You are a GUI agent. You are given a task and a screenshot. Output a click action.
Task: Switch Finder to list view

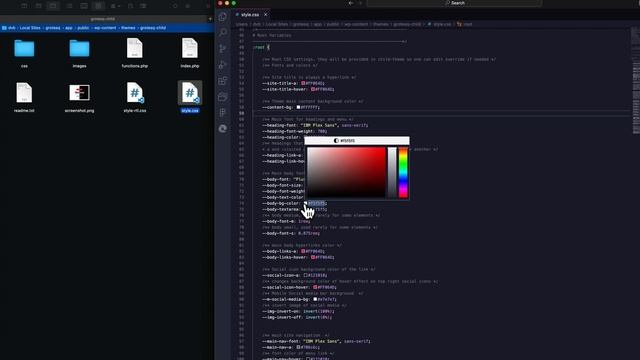point(69,6)
